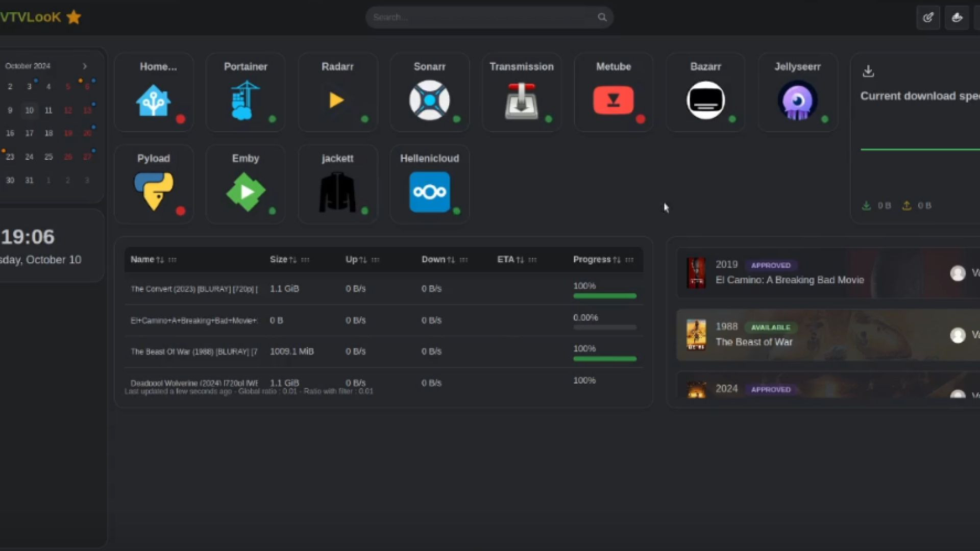Click The Convert's 100% progress bar
This screenshot has height=551, width=980.
point(605,296)
